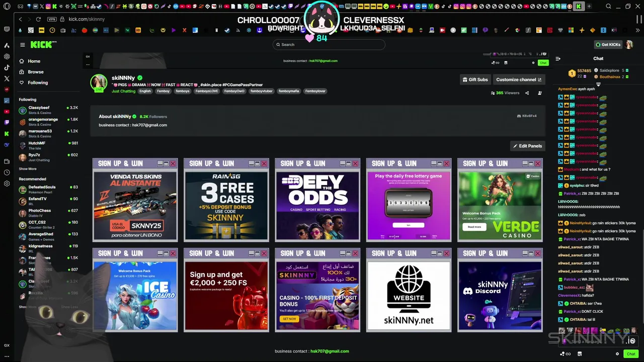Screen dimensions: 644x362
Task: Click skiNNNy's live avatar
Action: click(x=99, y=82)
